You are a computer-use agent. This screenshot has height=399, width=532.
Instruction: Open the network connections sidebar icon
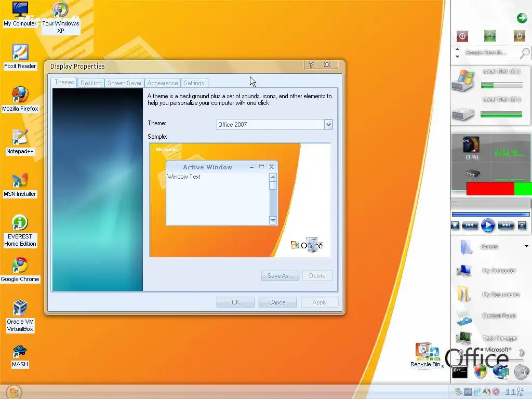point(501,371)
